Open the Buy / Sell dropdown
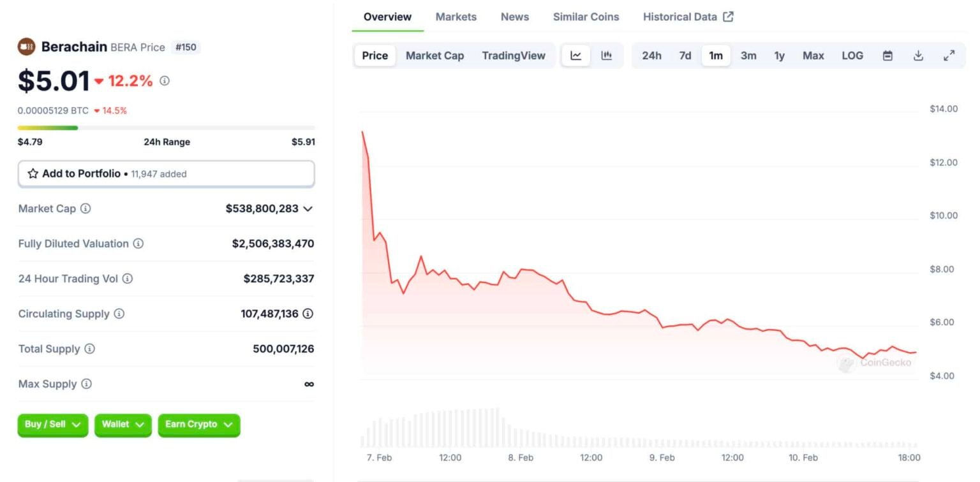This screenshot has height=482, width=980. tap(52, 425)
